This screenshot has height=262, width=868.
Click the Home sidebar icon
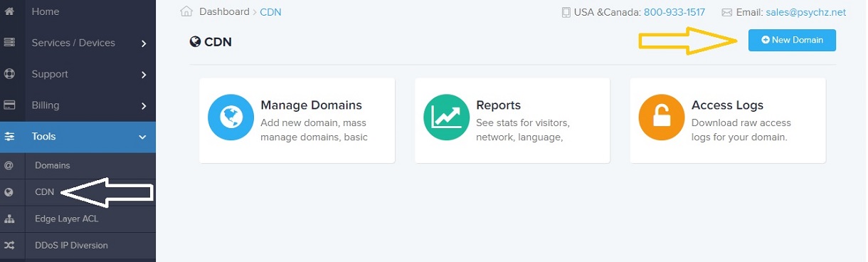coord(9,11)
